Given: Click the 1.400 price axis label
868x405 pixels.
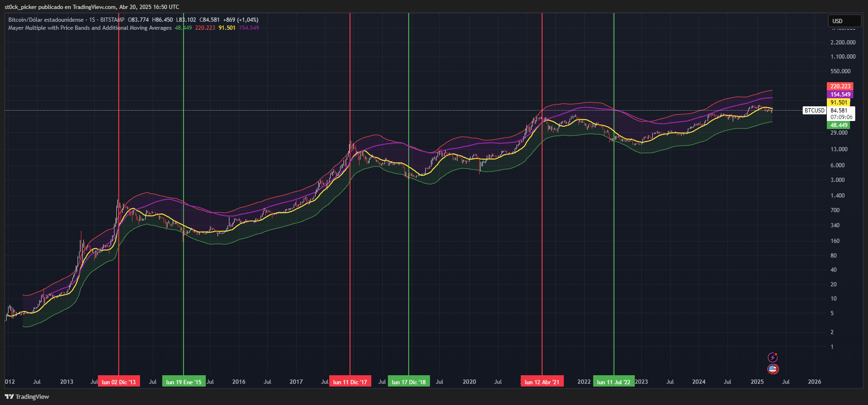Looking at the screenshot, I should coord(838,196).
